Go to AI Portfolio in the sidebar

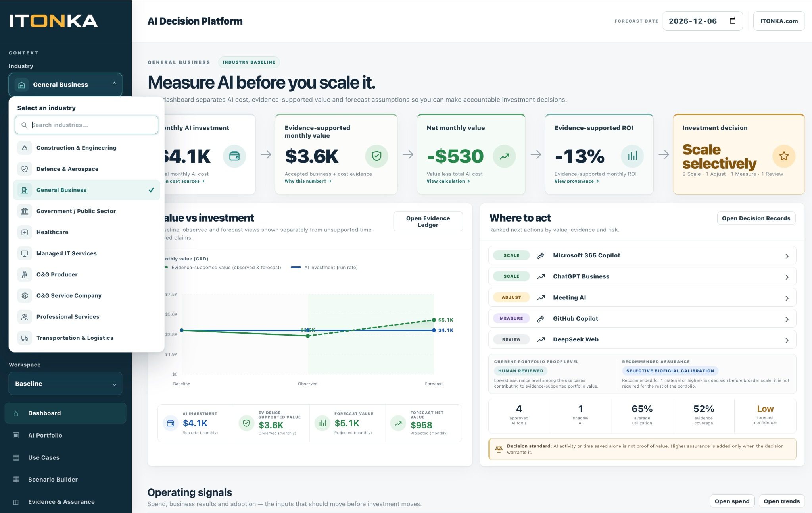click(65, 435)
